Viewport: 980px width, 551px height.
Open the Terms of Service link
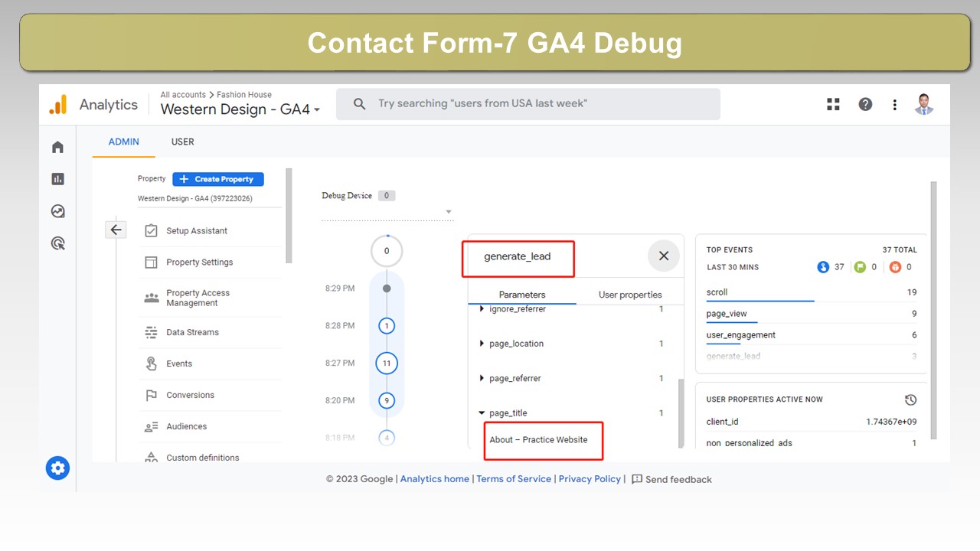pyautogui.click(x=514, y=479)
